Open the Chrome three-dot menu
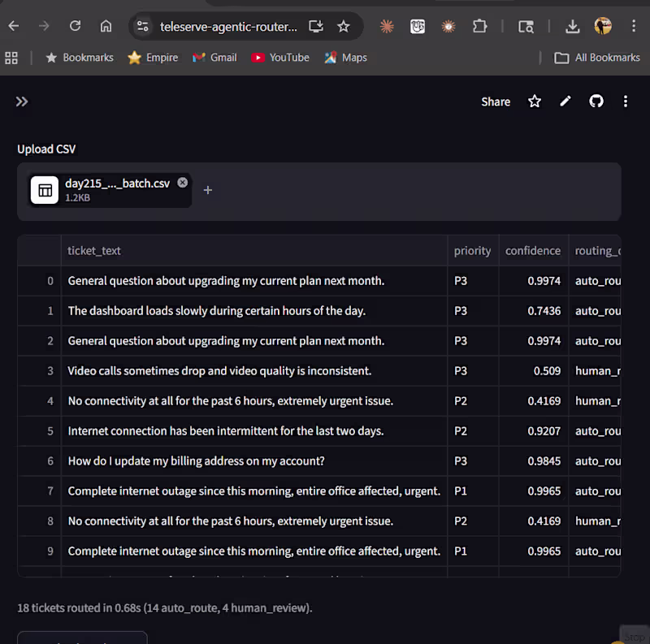Image resolution: width=650 pixels, height=644 pixels. pos(634,26)
